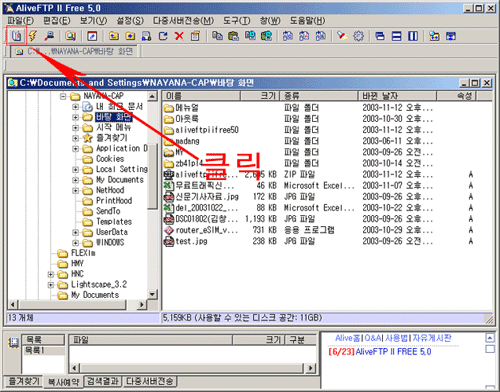The image size is (500, 392).
Task: Click the clipboard properties toolbar icon
Action: (x=195, y=36)
